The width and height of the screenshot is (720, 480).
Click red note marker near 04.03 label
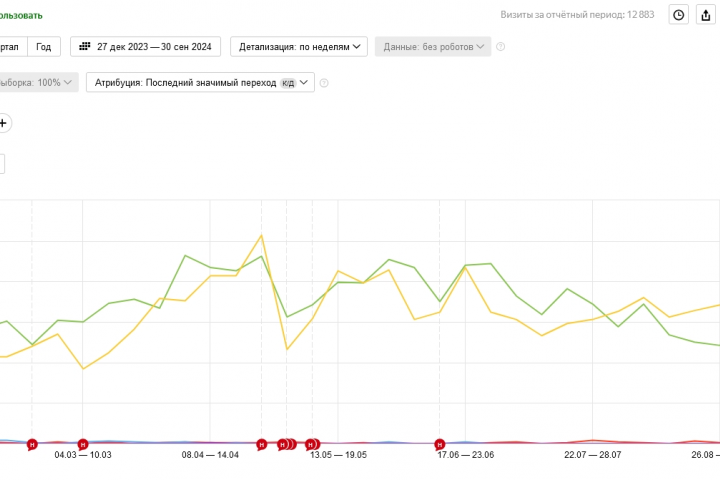coord(83,443)
